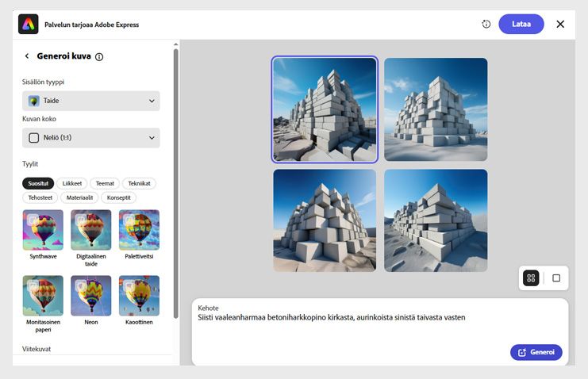This screenshot has width=588, height=379.
Task: Switch to four-image grid view
Action: (x=531, y=278)
